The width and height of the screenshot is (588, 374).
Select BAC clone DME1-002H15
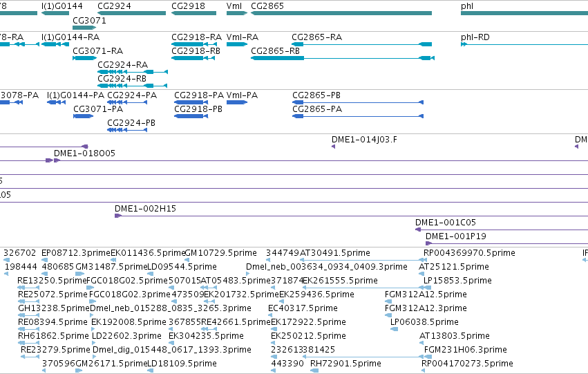pos(352,216)
